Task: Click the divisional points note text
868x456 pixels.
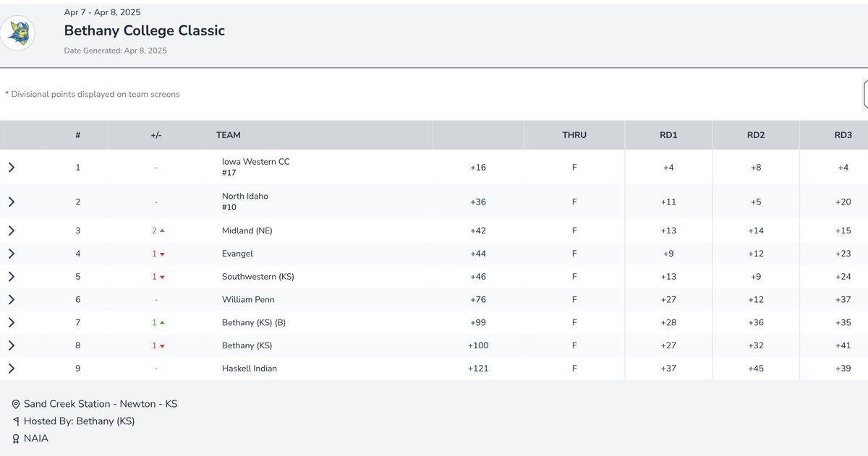Action: [93, 95]
